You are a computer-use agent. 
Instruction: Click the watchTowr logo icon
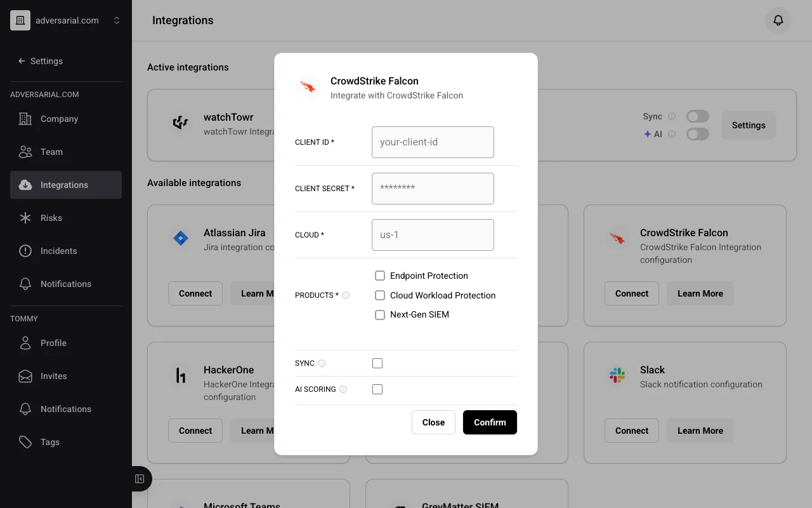(x=181, y=123)
